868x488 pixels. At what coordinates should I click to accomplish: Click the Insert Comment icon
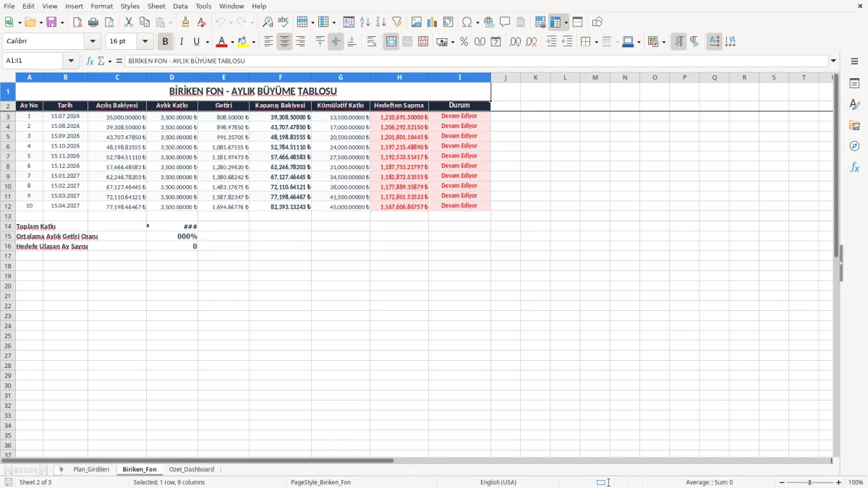click(x=505, y=22)
